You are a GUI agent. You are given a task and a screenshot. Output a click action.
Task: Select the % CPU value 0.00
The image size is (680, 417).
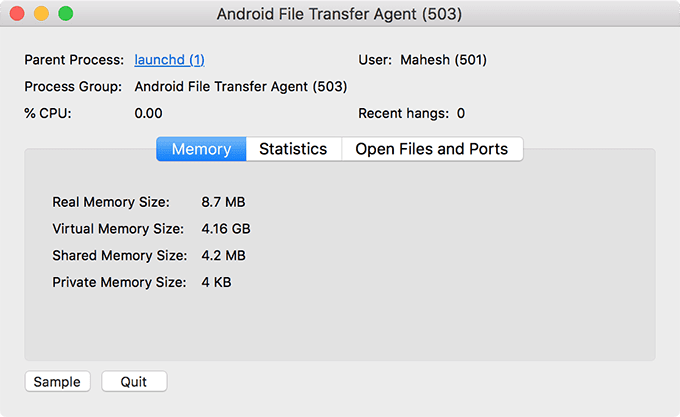pyautogui.click(x=148, y=114)
